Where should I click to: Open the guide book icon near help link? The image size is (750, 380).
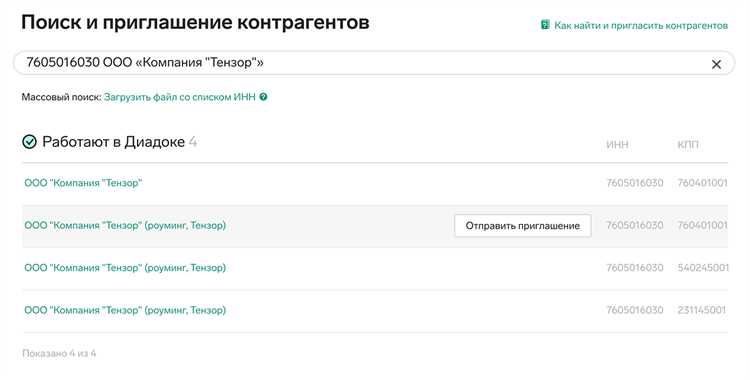[x=545, y=25]
